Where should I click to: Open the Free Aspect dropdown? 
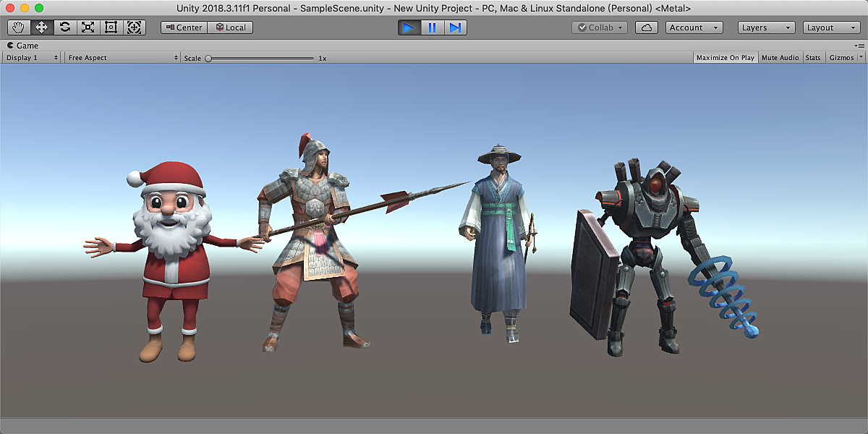click(x=122, y=58)
